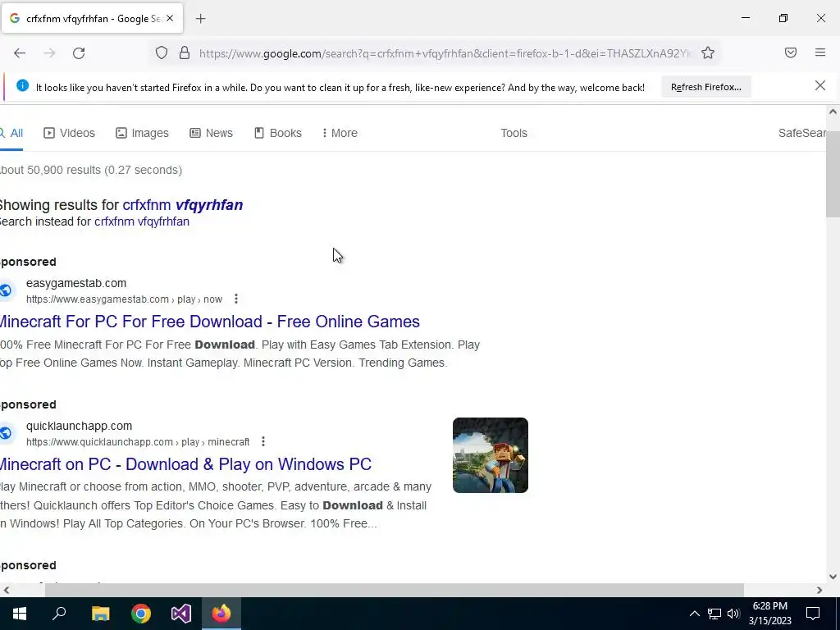Select the All results tab
This screenshot has height=630, width=840.
click(x=11, y=133)
